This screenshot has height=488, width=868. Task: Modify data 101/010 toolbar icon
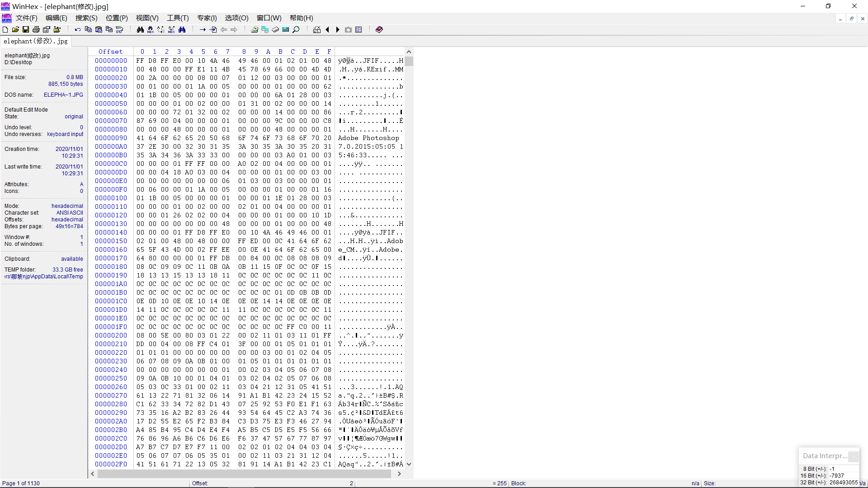click(x=119, y=30)
